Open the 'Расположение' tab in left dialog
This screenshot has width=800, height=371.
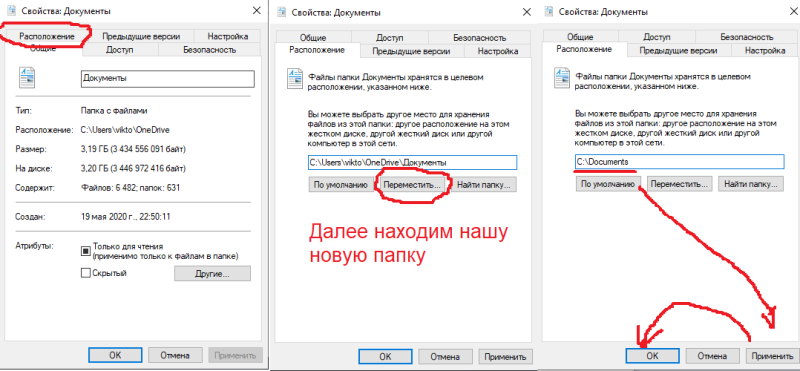point(47,36)
